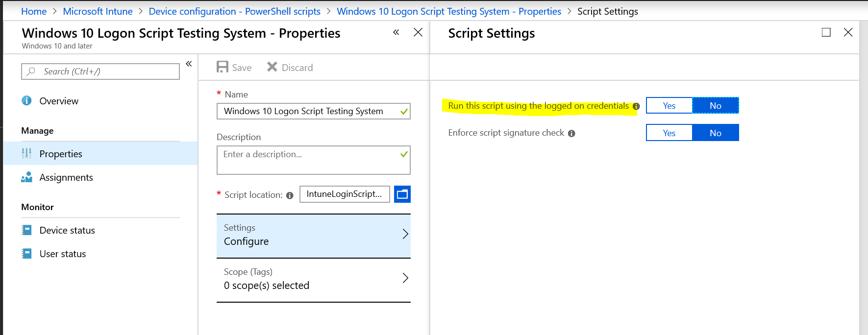Click the 'Windows 10 and later' subtitle
This screenshot has width=868, height=335.
(57, 46)
